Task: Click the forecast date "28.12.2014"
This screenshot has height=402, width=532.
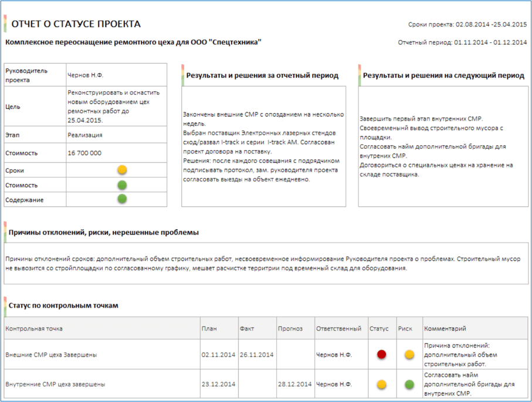Action: pyautogui.click(x=294, y=384)
